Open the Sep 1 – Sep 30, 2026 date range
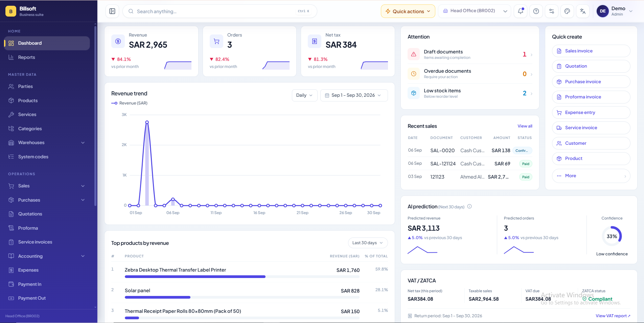 pyautogui.click(x=354, y=95)
